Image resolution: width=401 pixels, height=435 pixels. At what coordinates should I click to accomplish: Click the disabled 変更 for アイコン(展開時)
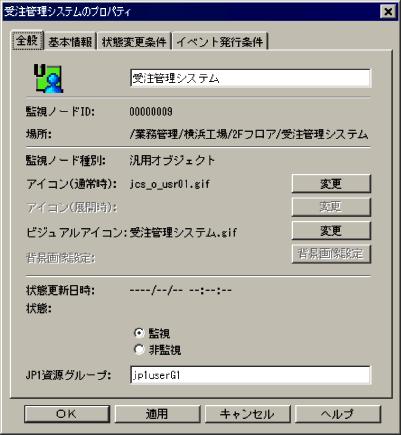[x=331, y=207]
